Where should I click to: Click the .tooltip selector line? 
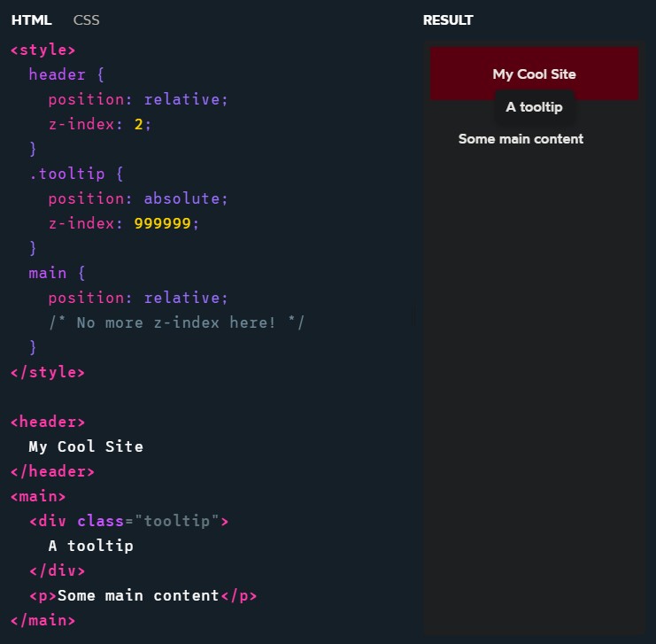coord(74,174)
